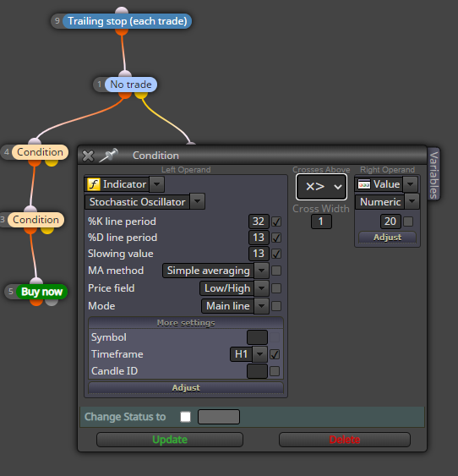
Task: Click the input connector atop Condition 4
Action: pyautogui.click(x=35, y=141)
